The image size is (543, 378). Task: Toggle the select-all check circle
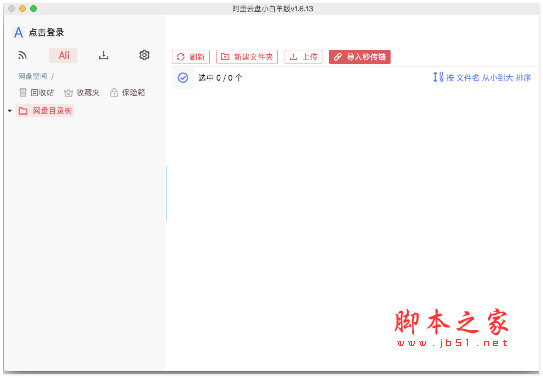point(183,78)
